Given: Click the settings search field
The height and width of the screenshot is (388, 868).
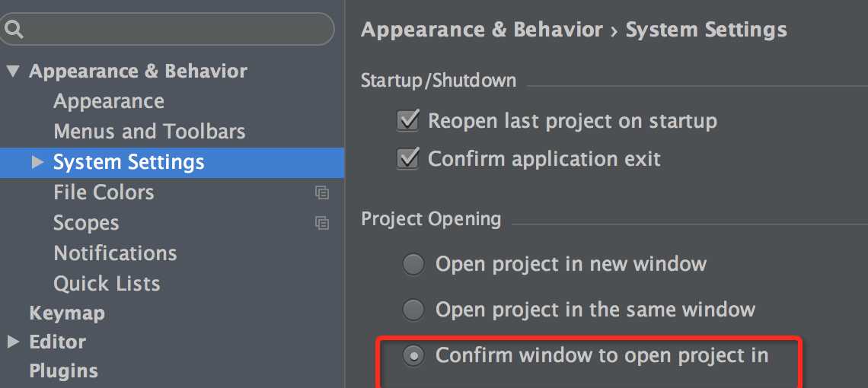Looking at the screenshot, I should (175, 30).
